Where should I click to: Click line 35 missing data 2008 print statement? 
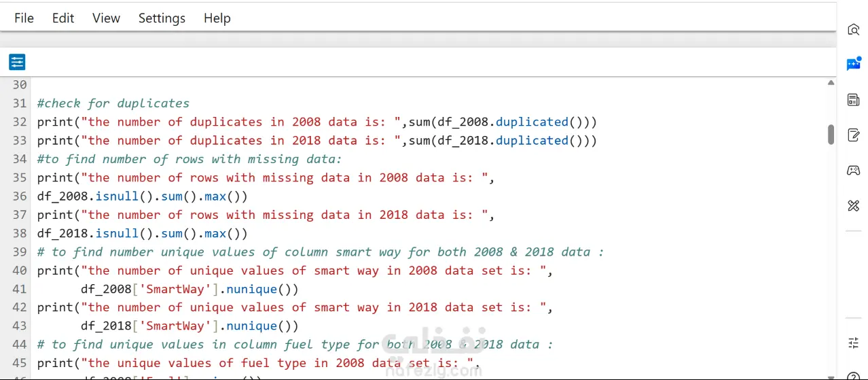(266, 177)
